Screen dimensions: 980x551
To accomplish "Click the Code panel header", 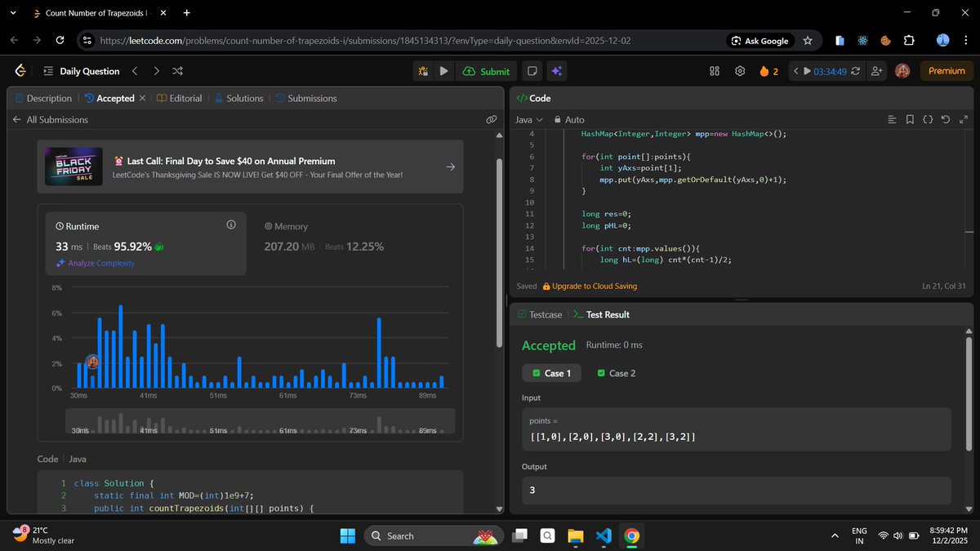I will [533, 98].
